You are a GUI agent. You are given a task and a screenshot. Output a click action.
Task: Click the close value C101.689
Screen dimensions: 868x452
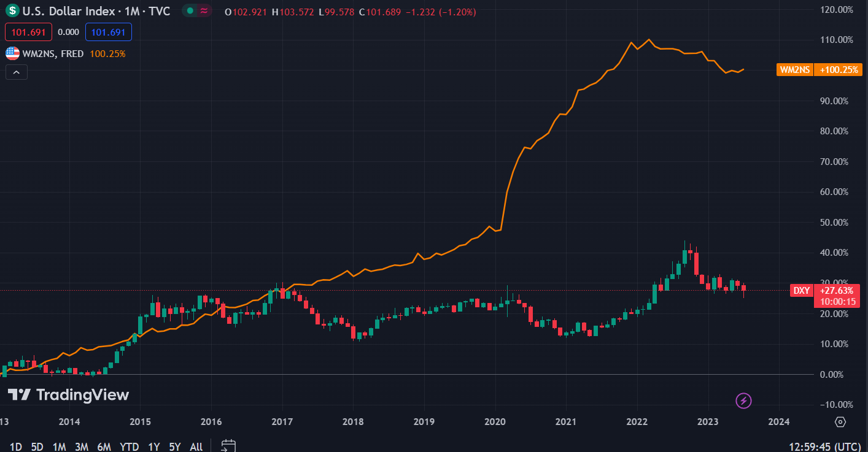(x=379, y=12)
